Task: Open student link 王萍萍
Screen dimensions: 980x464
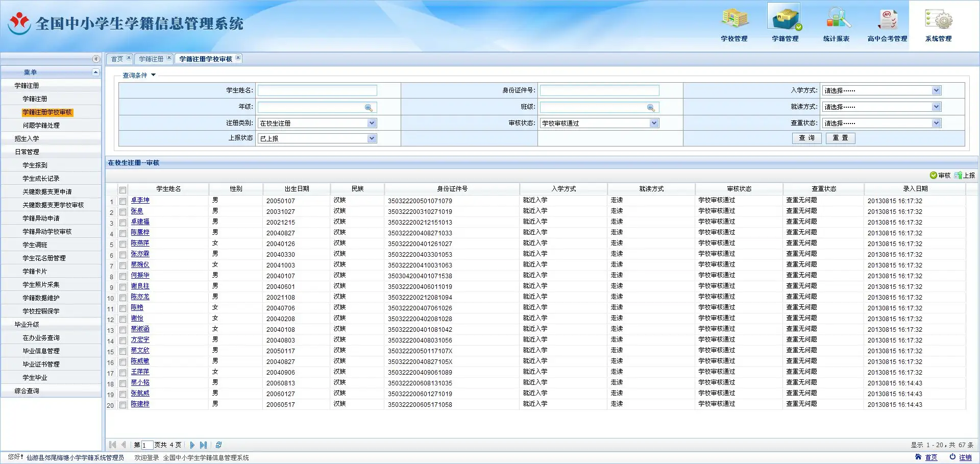Action: pyautogui.click(x=140, y=372)
